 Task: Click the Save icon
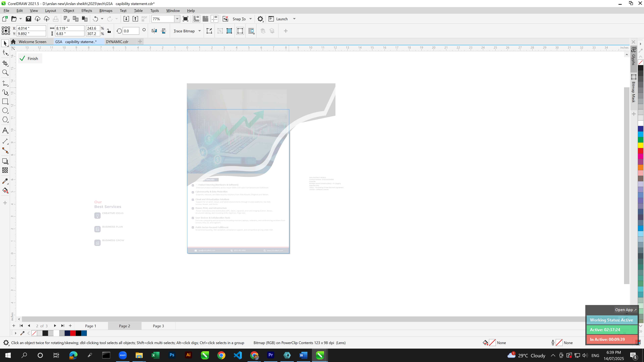pos(29,19)
